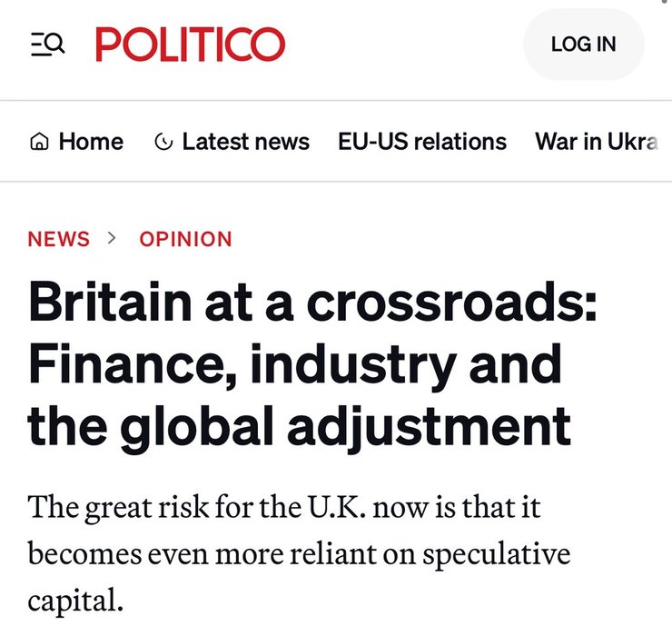Click the word 'capital.' in the summary

(x=74, y=601)
